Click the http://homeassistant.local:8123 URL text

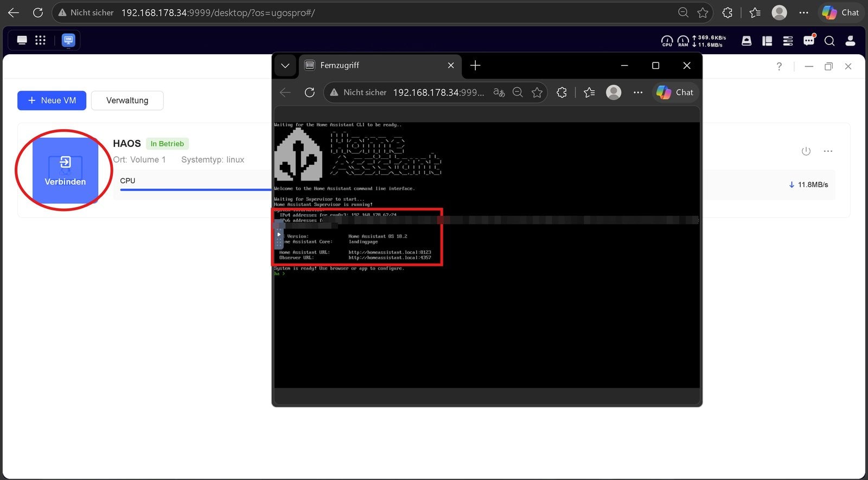tap(390, 252)
